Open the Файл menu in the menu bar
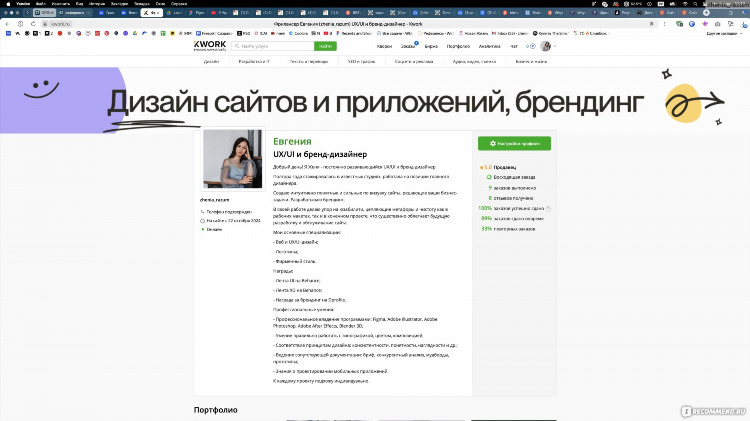Screen dimensions: 750x421 point(41,3)
